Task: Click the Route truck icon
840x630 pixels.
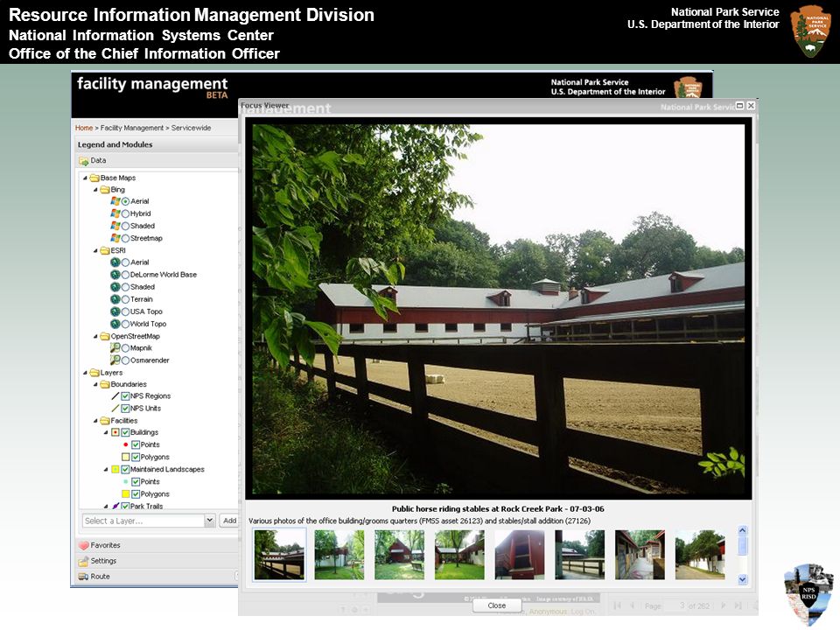Action: coord(84,577)
